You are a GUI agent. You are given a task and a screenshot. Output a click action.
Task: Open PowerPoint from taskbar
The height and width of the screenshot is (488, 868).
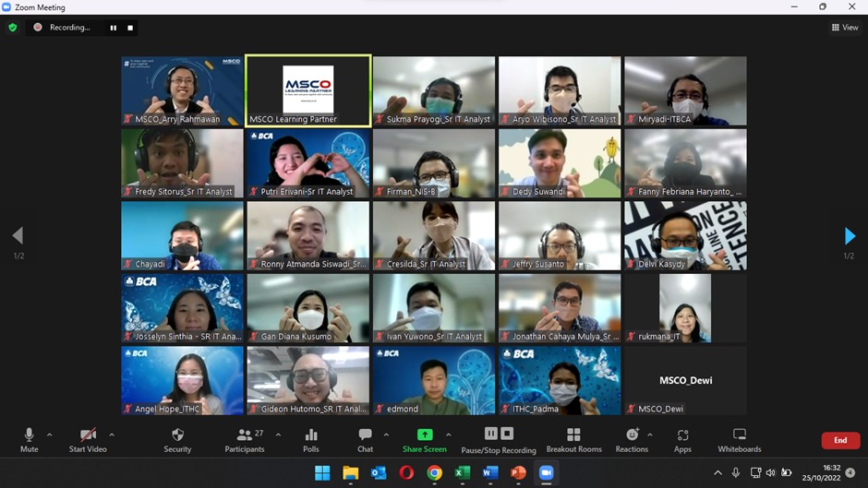point(518,473)
